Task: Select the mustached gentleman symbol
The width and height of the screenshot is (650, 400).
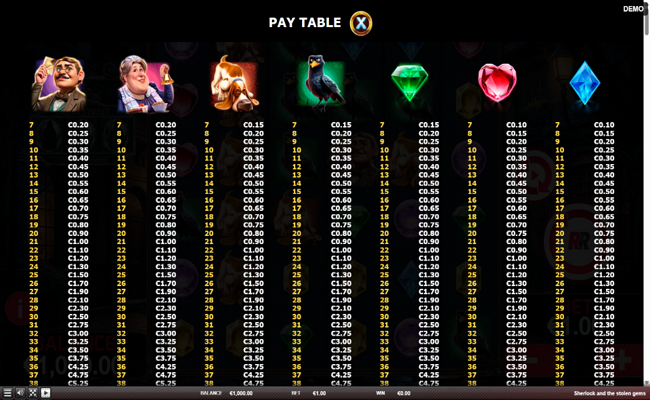Action: click(x=58, y=84)
